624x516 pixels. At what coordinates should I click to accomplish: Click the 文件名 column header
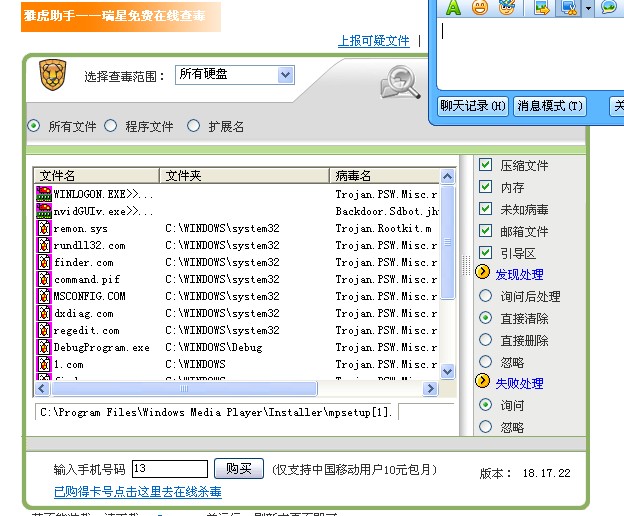[96, 175]
